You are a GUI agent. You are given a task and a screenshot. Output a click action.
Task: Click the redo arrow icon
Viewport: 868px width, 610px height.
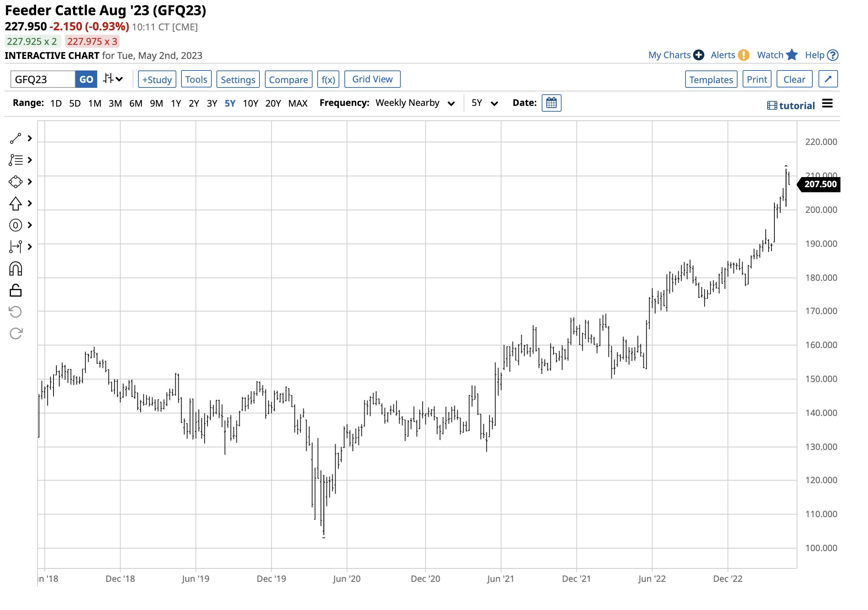pos(16,334)
